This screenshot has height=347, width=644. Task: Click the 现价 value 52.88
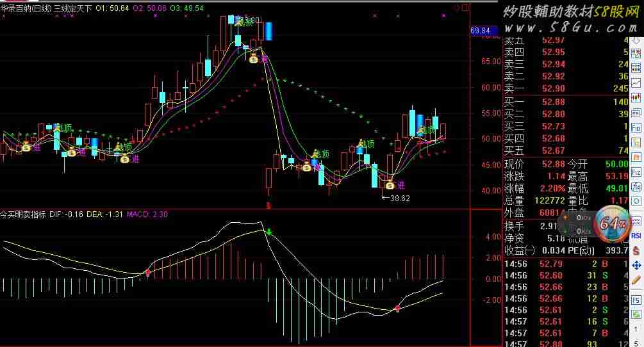pyautogui.click(x=554, y=164)
